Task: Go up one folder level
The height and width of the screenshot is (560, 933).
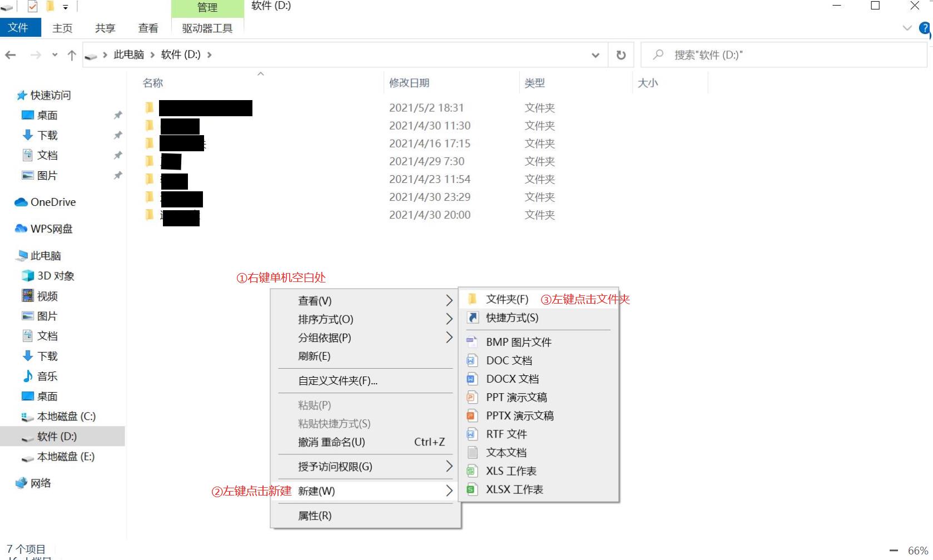Action: (72, 55)
